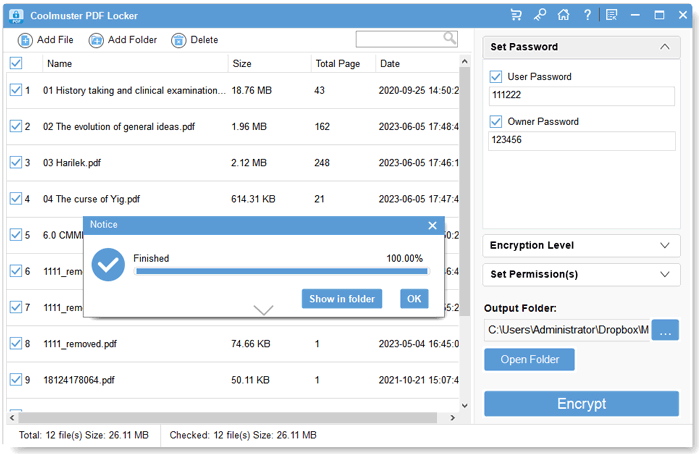Click the Encrypt button
This screenshot has height=454, width=700.
(x=581, y=404)
